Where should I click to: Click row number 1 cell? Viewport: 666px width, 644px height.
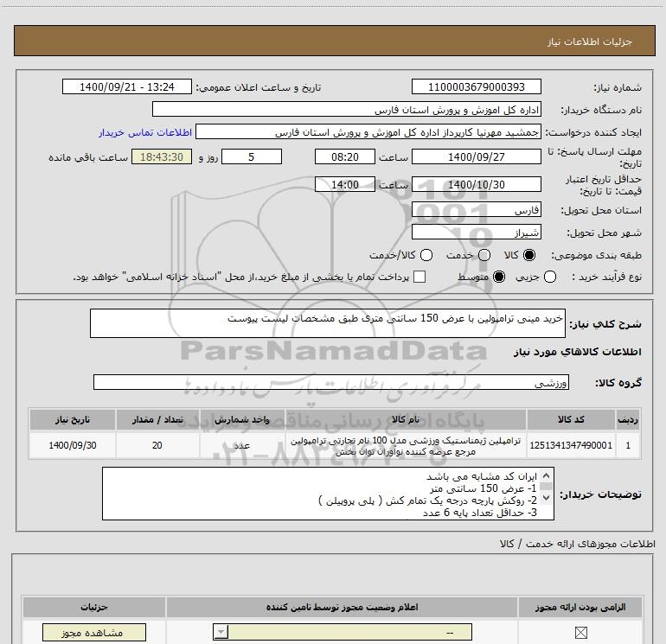pyautogui.click(x=628, y=445)
